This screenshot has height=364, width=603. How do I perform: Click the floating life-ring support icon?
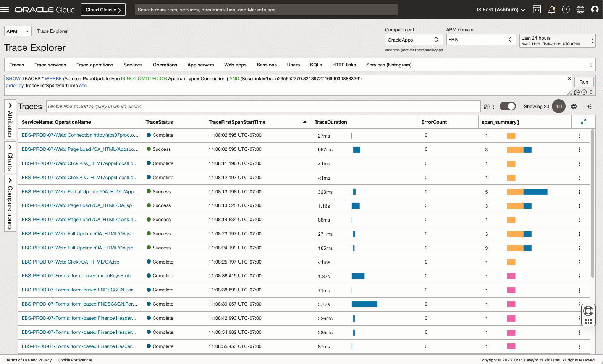(x=588, y=311)
